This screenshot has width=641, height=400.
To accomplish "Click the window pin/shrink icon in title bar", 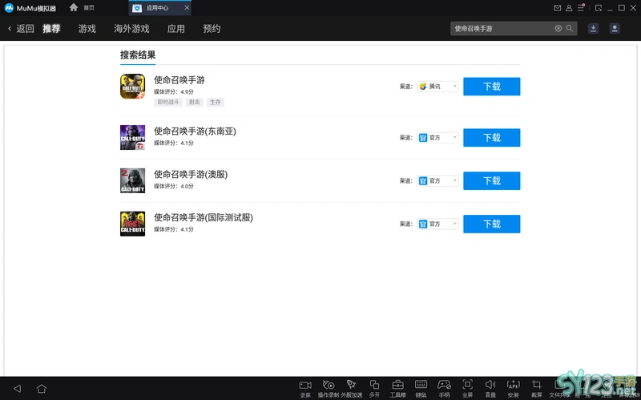I will (x=598, y=8).
